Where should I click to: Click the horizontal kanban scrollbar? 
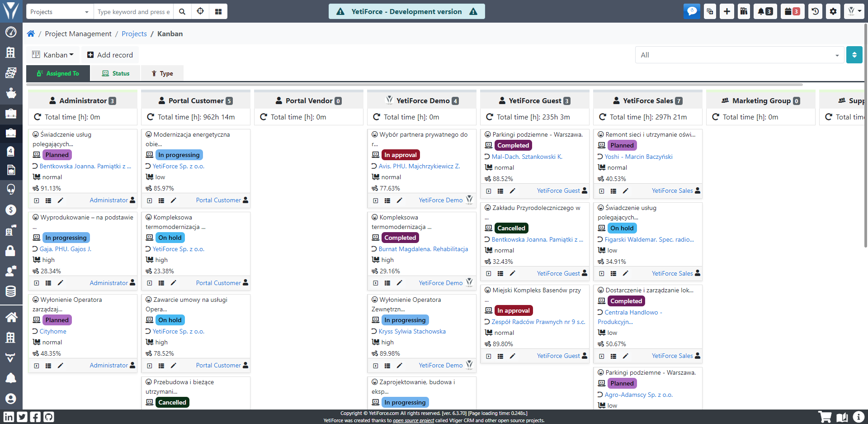point(415,85)
